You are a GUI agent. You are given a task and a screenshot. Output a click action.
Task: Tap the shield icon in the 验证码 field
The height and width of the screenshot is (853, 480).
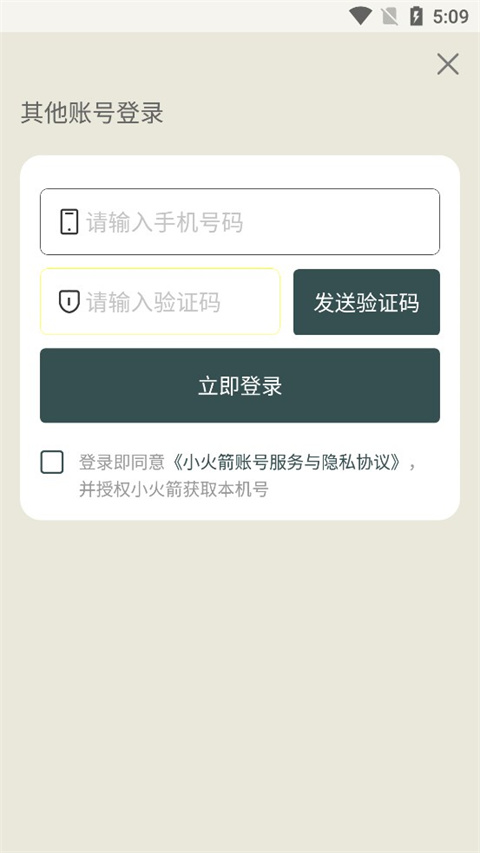click(x=69, y=302)
